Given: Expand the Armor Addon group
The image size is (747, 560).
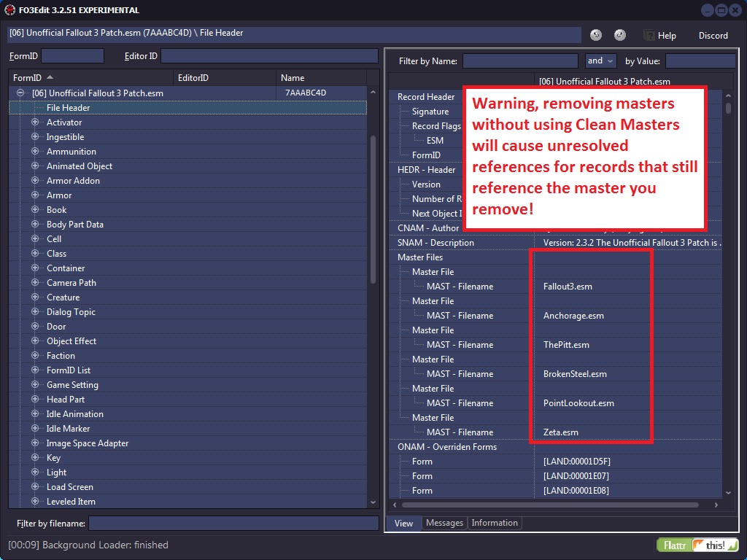Looking at the screenshot, I should point(35,181).
